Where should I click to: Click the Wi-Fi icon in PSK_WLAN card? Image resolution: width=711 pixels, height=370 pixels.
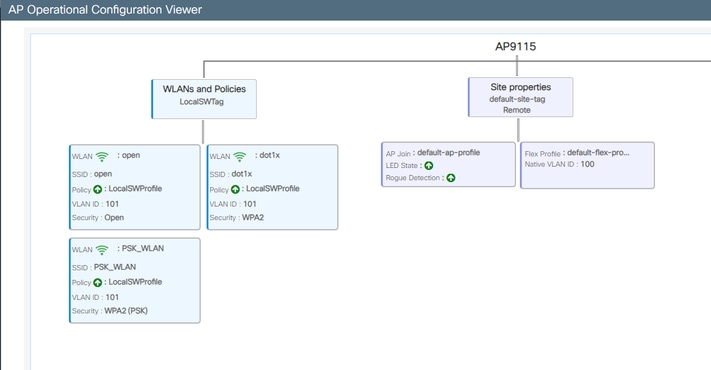pos(102,250)
